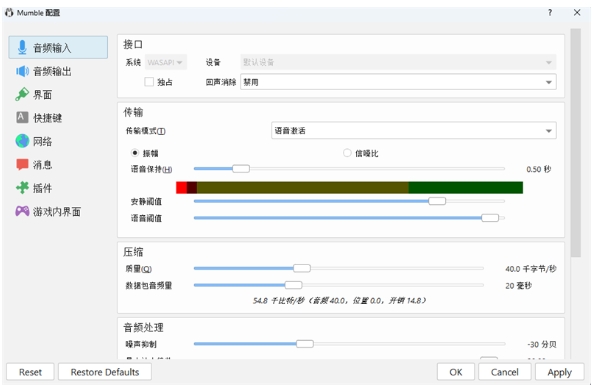Click the 20 毫秒 packet value

pyautogui.click(x=518, y=286)
